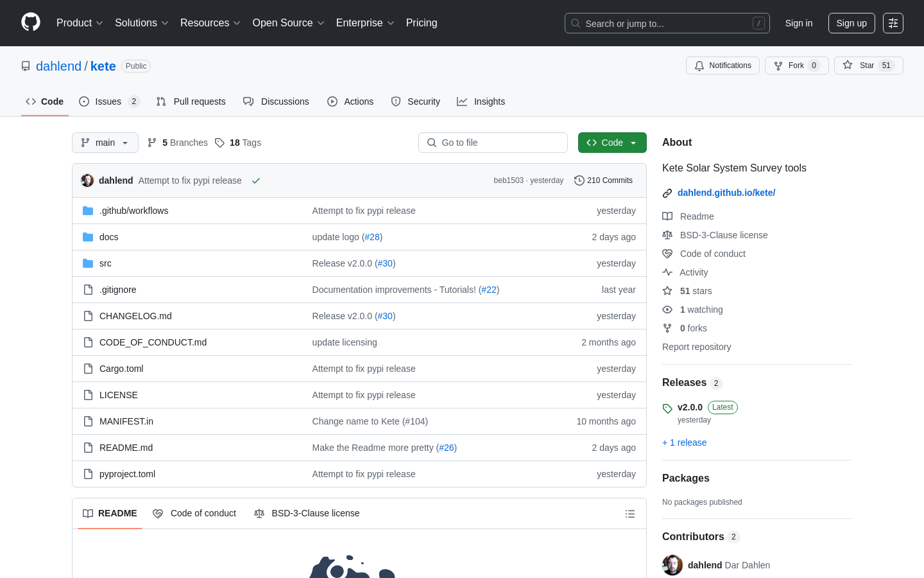The height and width of the screenshot is (578, 924).
Task: Click the fork icon beside 0 forks
Action: point(667,328)
